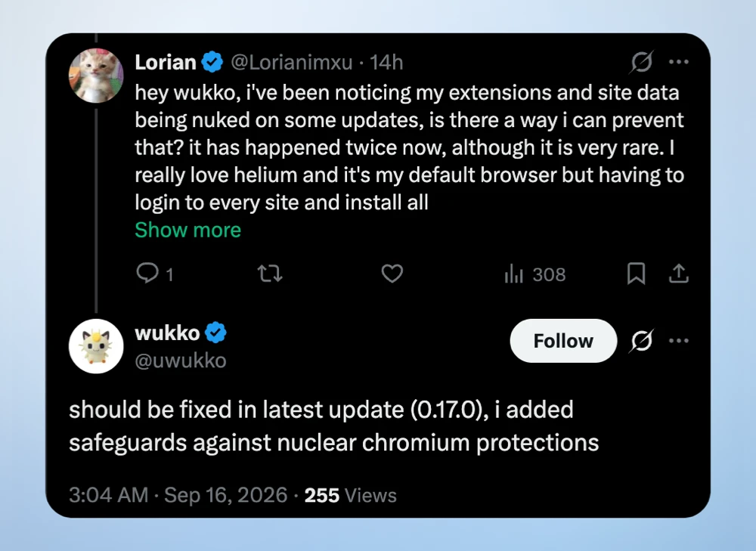Click Lorian's verified badge
Image resolution: width=756 pixels, height=551 pixels.
(x=212, y=62)
